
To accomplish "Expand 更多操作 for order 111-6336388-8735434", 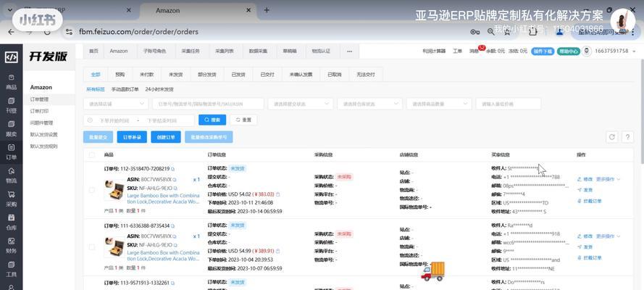I will click(608, 236).
